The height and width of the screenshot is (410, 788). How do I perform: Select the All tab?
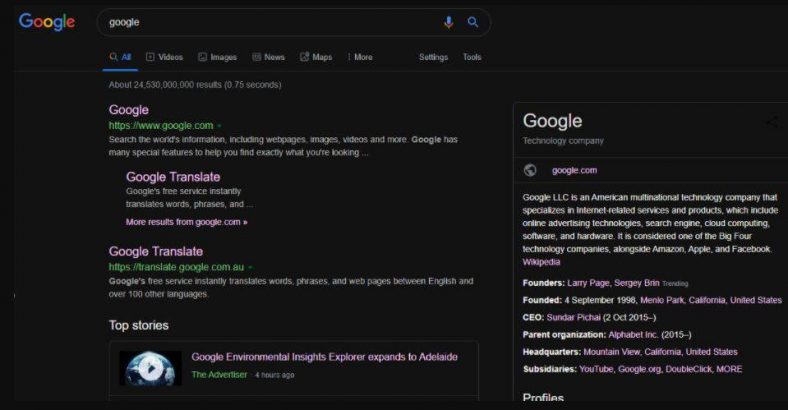click(121, 57)
